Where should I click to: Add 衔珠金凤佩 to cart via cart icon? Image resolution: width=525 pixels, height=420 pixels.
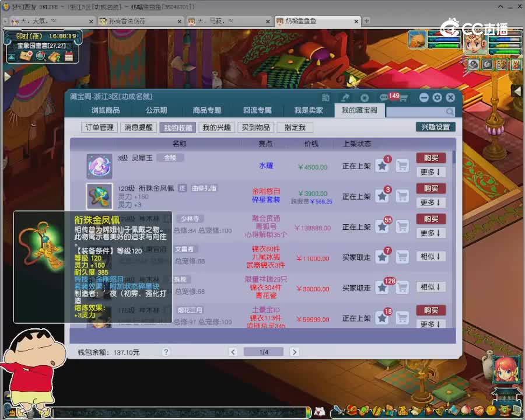point(402,196)
